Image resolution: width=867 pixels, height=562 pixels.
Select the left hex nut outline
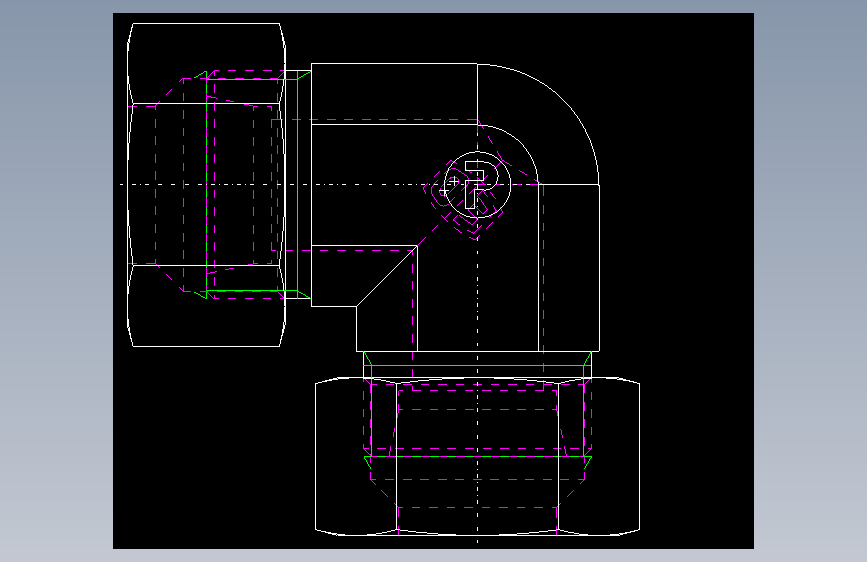click(206, 185)
